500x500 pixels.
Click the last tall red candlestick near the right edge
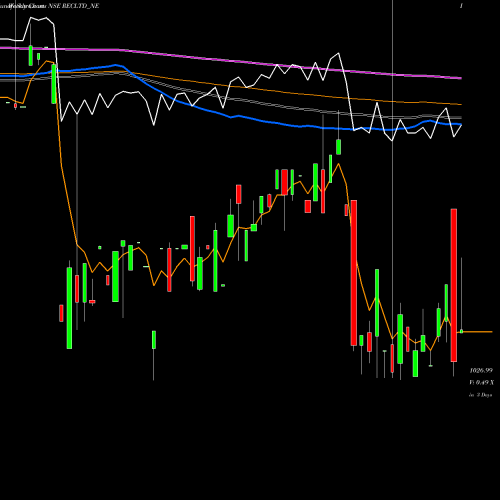(454, 285)
